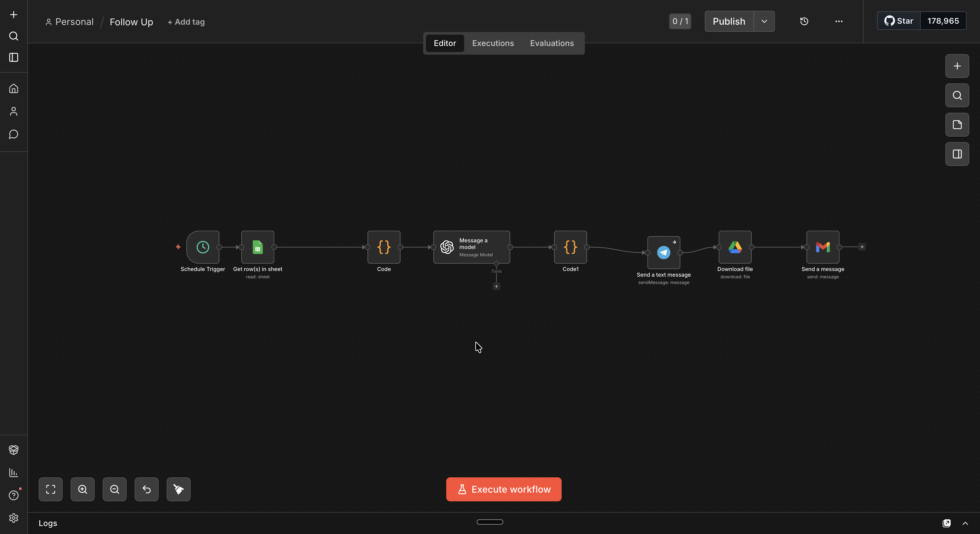The height and width of the screenshot is (534, 980).
Task: Open the Gmail Send a message node
Action: click(x=823, y=247)
